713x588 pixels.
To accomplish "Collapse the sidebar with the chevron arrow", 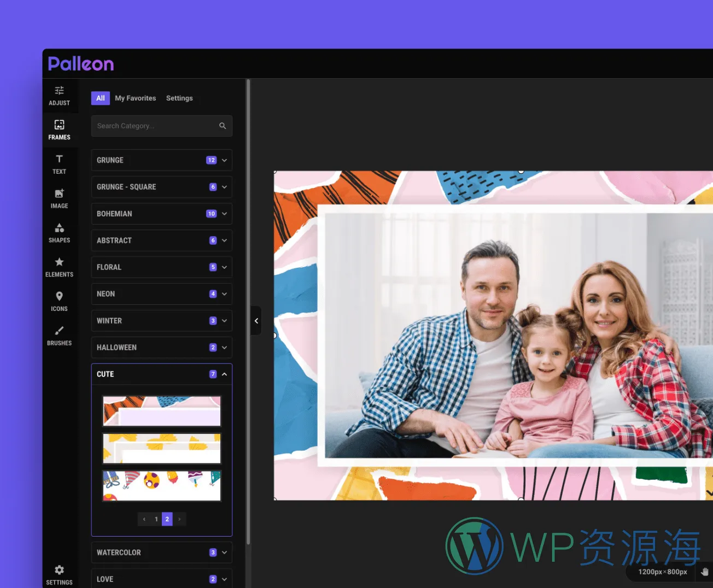I will 256,321.
